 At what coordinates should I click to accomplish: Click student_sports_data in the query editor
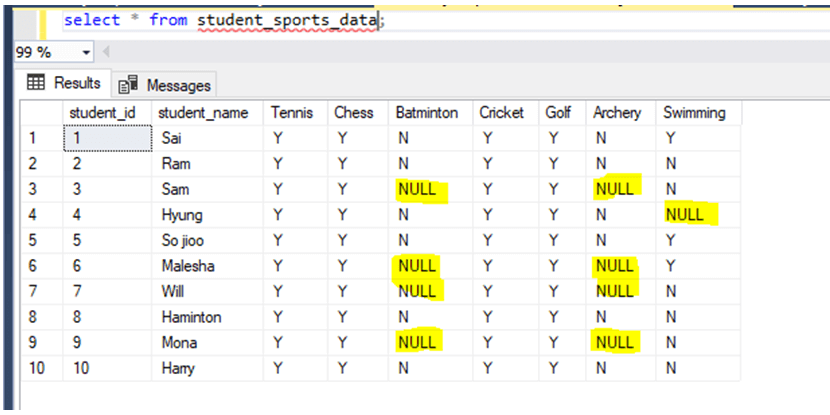[x=286, y=20]
